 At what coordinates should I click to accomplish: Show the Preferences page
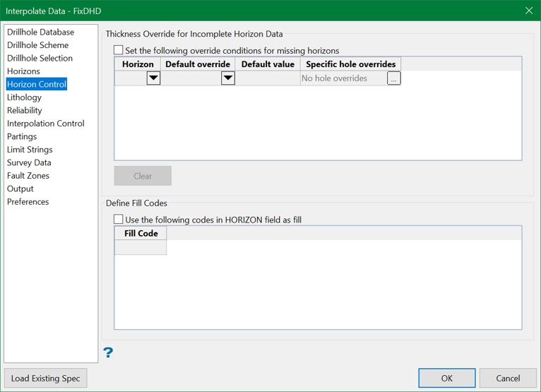click(28, 202)
